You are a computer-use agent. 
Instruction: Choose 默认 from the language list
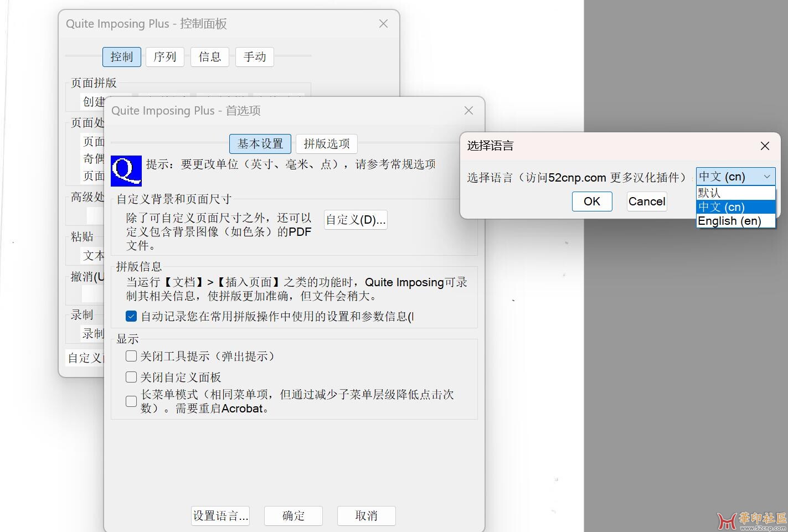pyautogui.click(x=735, y=193)
